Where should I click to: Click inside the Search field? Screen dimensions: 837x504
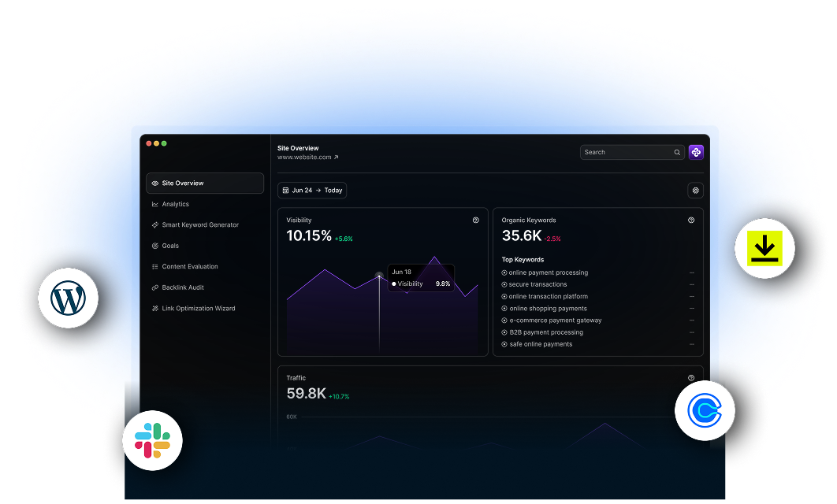click(x=632, y=152)
